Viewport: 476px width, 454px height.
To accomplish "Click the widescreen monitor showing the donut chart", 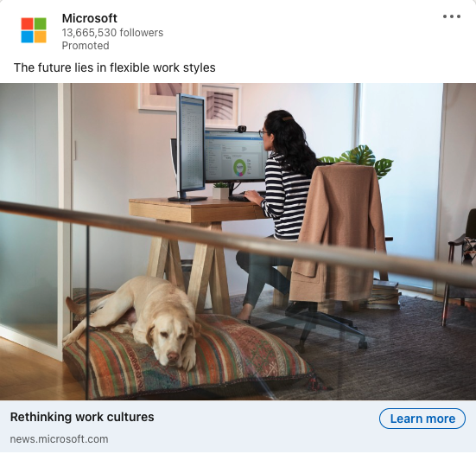I will [x=235, y=157].
